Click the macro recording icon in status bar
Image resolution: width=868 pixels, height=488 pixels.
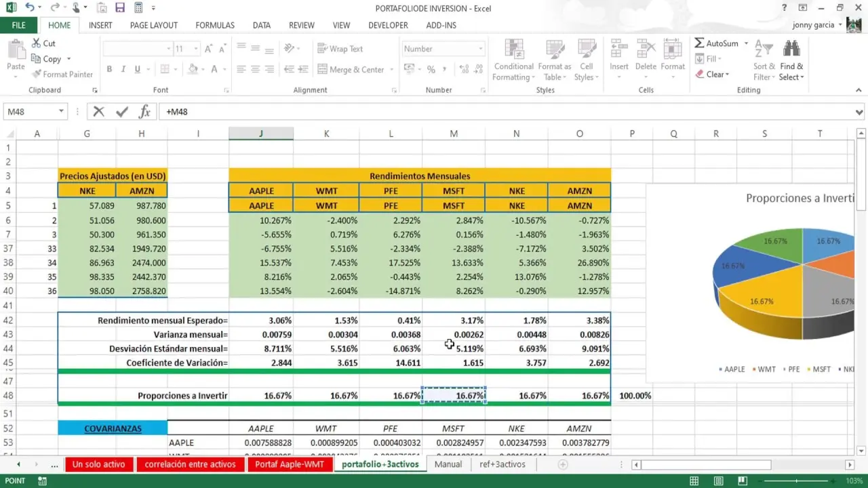click(42, 481)
